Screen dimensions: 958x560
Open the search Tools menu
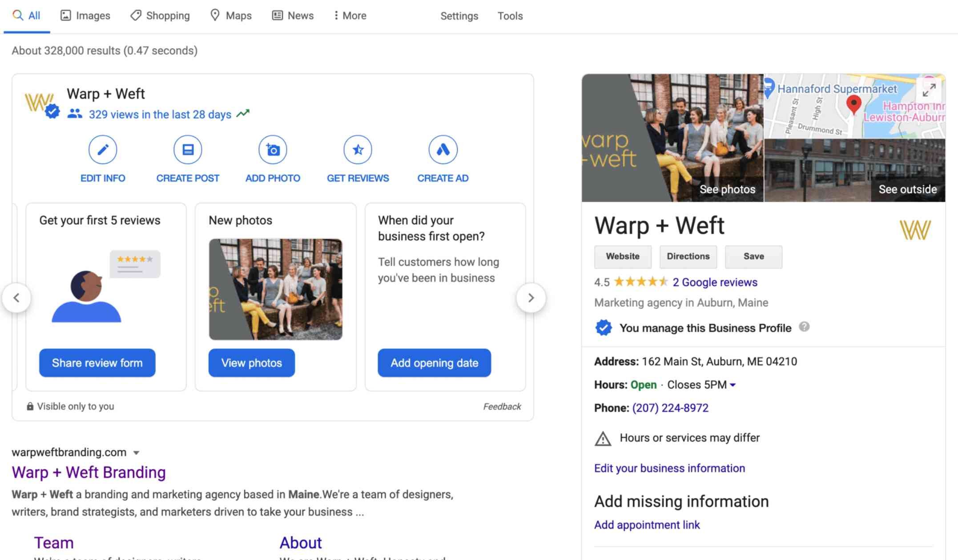510,16
